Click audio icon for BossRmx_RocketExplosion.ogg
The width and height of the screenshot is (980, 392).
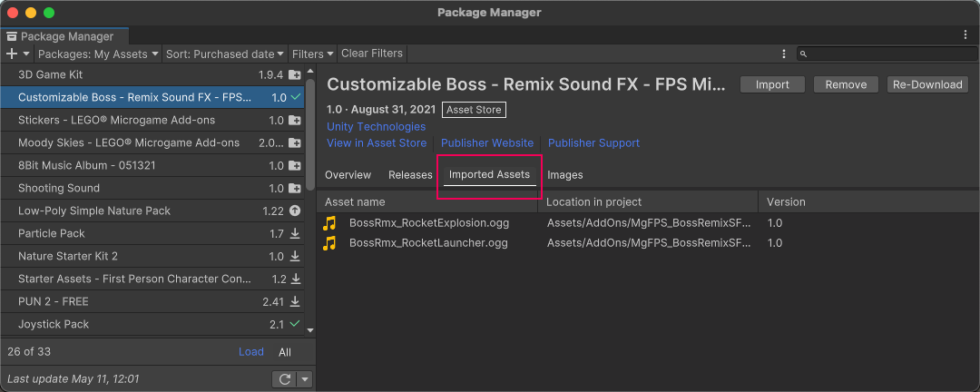pyautogui.click(x=329, y=222)
